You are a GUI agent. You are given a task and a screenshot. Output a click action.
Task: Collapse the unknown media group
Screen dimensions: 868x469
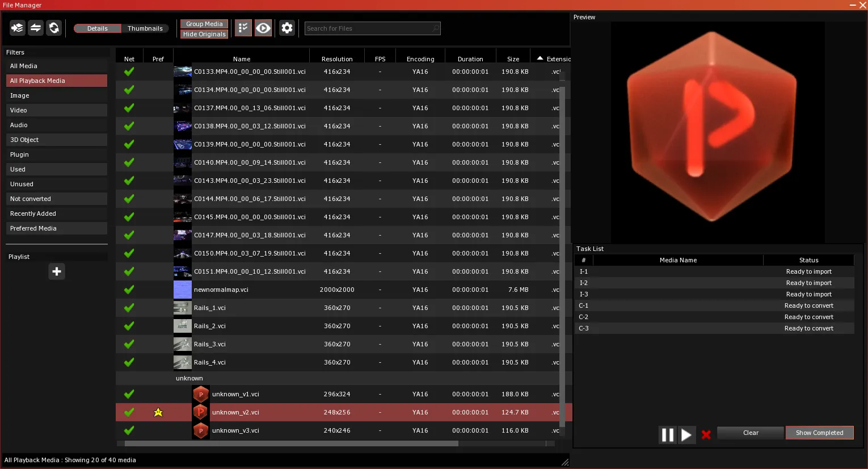tap(189, 378)
